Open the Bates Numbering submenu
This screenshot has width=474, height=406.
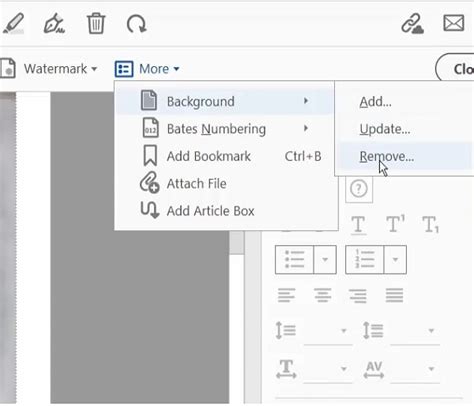224,129
